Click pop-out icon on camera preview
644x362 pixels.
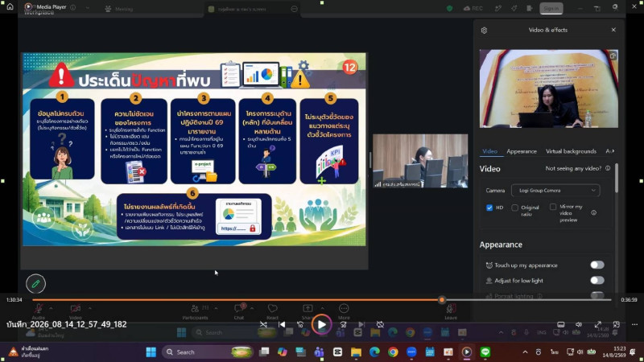[x=613, y=56]
